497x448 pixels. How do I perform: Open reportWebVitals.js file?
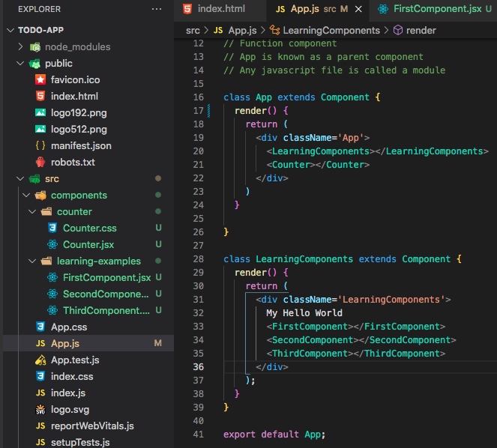[92, 426]
